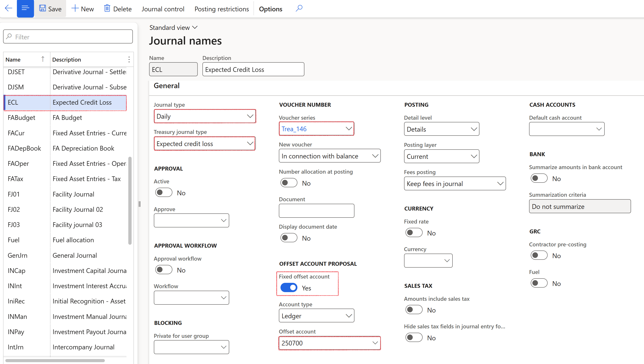Sort by Name column arrow

[43, 59]
